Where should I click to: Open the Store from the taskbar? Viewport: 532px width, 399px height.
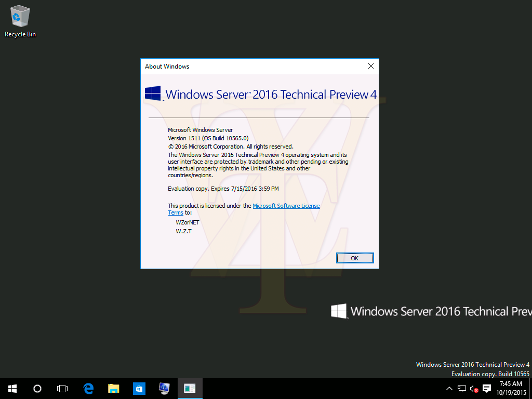click(x=139, y=389)
